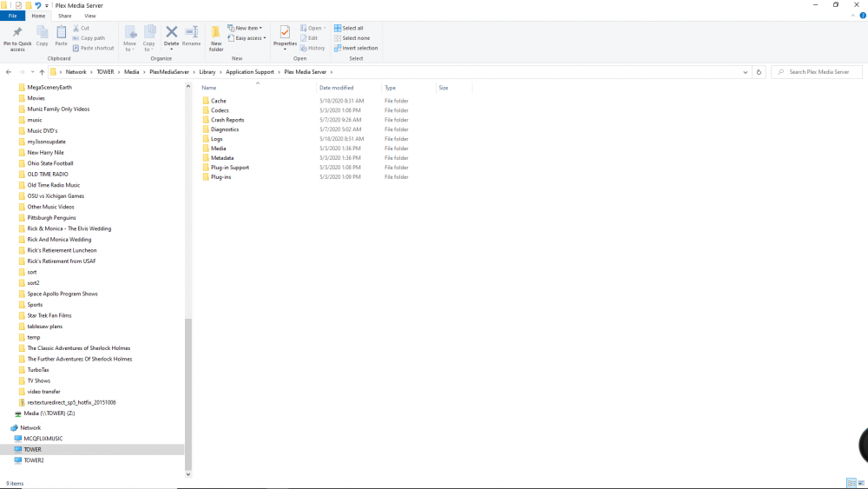Click the Properties checkmark icon
This screenshot has width=868, height=489.
(285, 33)
